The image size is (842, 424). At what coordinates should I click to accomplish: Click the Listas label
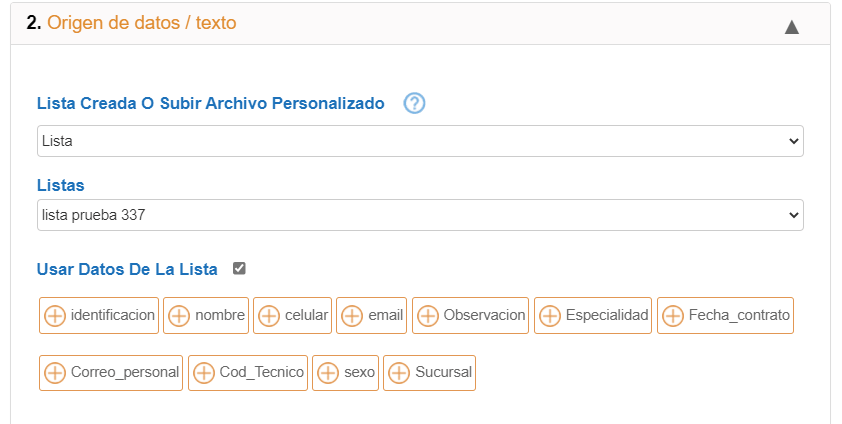click(61, 185)
